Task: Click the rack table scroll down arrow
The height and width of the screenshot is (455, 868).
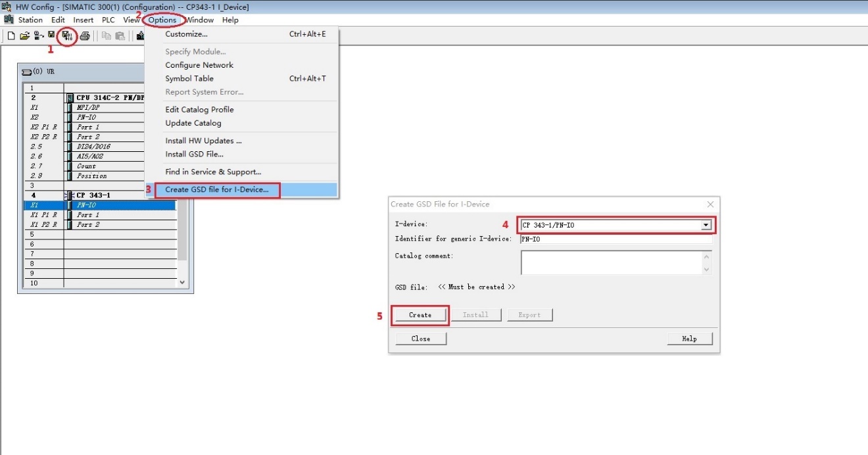Action: tap(182, 282)
